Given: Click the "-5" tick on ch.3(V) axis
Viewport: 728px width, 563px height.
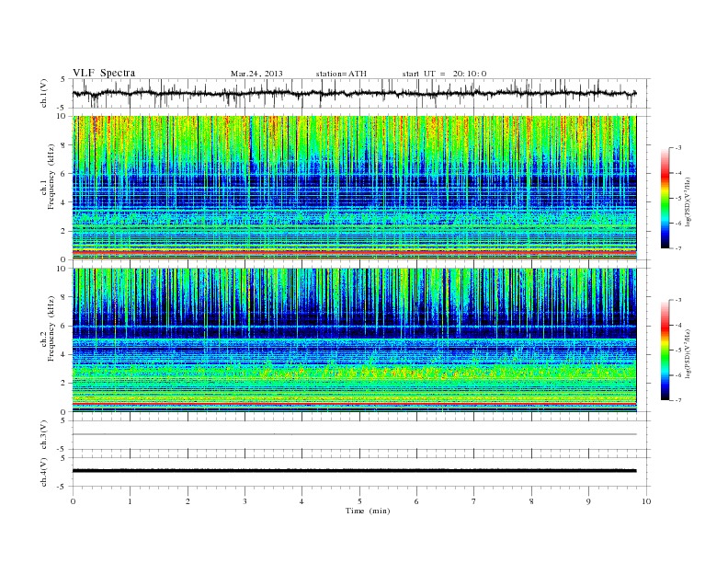Looking at the screenshot, I should tap(63, 449).
